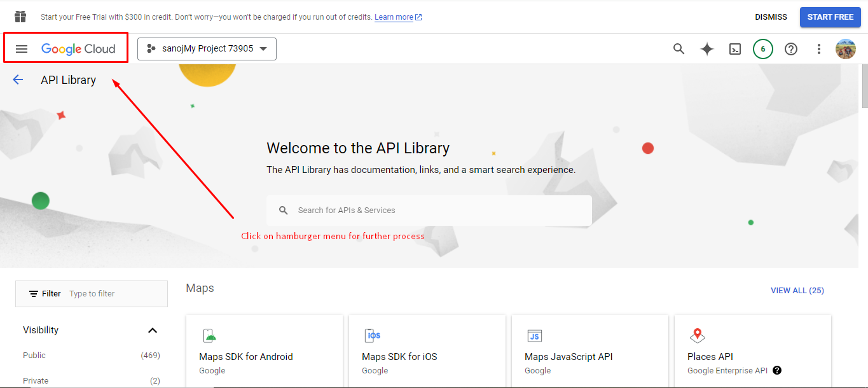Image resolution: width=868 pixels, height=388 pixels.
Task: Click the Google Cloud logo
Action: [x=78, y=49]
